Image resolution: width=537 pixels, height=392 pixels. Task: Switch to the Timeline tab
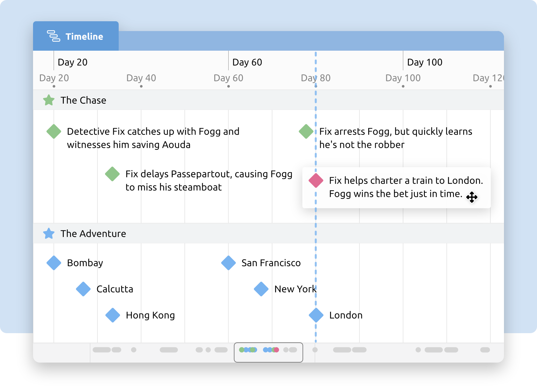pos(76,36)
